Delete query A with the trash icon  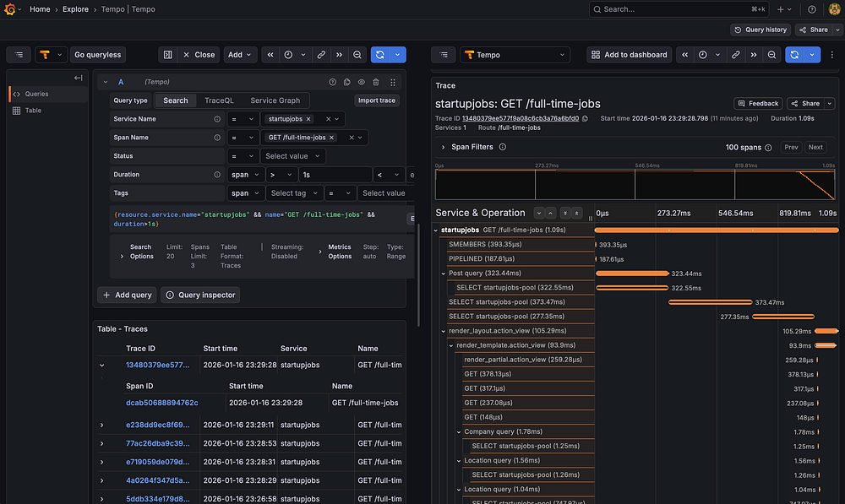click(376, 82)
